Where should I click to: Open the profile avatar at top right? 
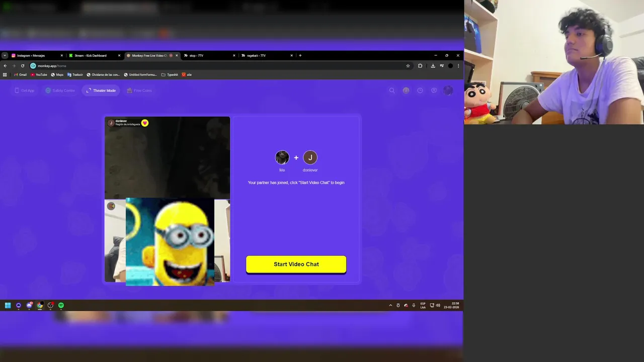tap(448, 90)
